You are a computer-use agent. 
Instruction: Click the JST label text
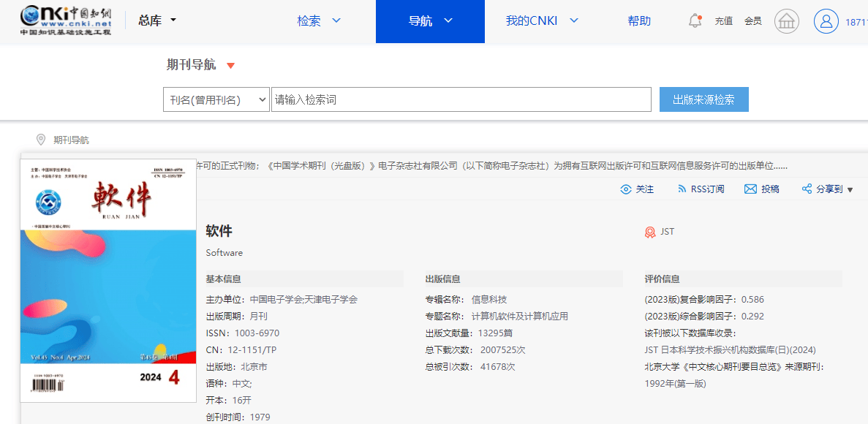pyautogui.click(x=667, y=232)
